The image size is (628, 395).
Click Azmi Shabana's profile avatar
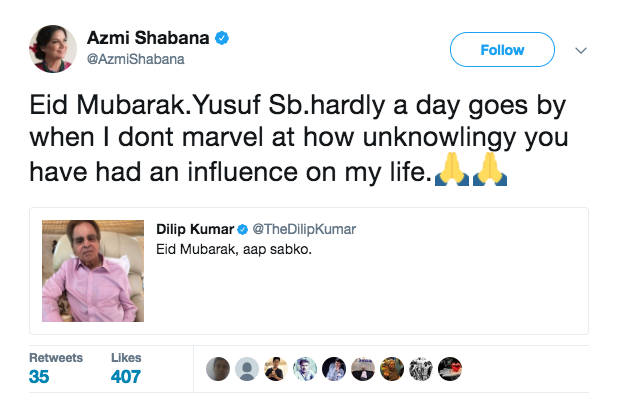53,49
